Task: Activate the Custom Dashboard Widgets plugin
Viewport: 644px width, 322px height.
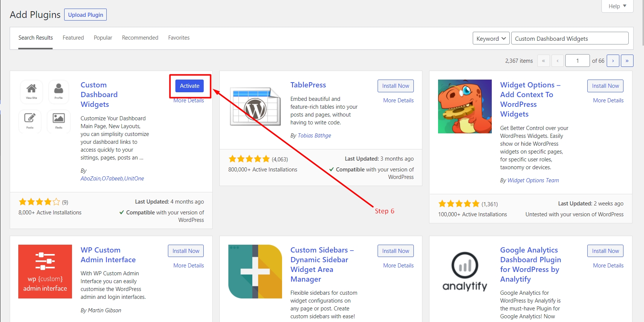Action: click(x=190, y=86)
